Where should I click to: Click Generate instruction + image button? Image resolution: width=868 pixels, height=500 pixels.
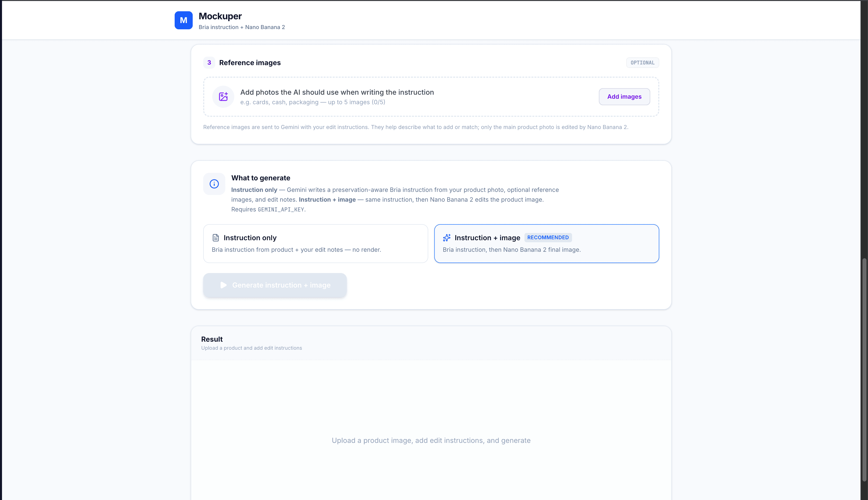coord(275,285)
